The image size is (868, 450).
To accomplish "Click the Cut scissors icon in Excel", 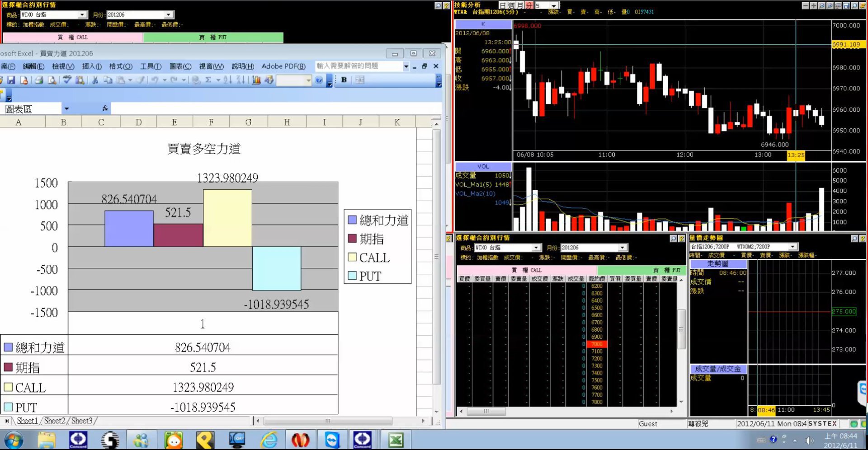I will coord(95,80).
